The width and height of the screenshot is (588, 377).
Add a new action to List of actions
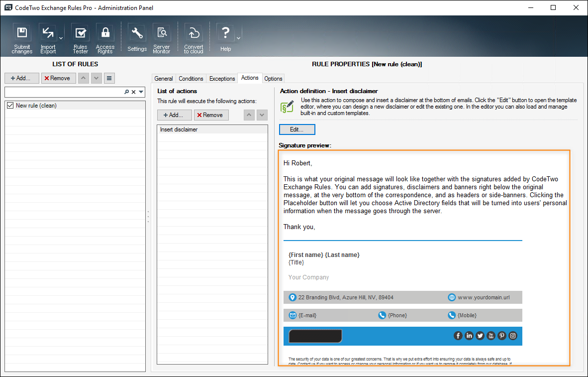(175, 115)
